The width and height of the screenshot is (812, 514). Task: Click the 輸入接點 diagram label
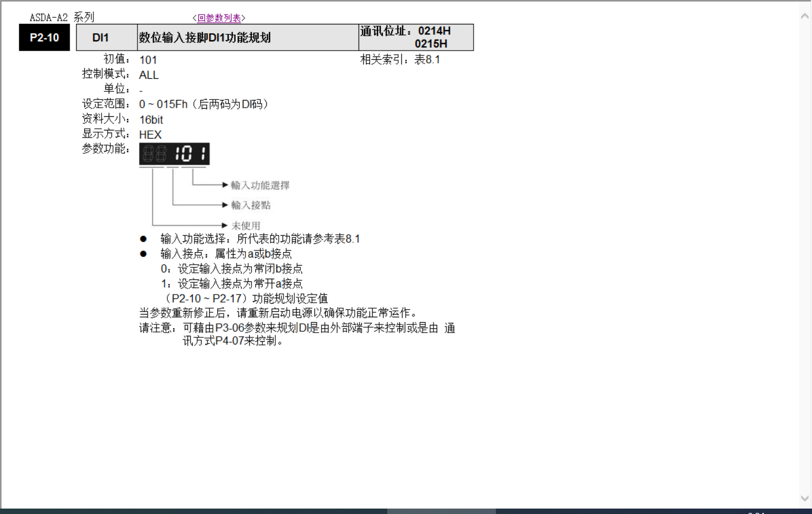(251, 205)
